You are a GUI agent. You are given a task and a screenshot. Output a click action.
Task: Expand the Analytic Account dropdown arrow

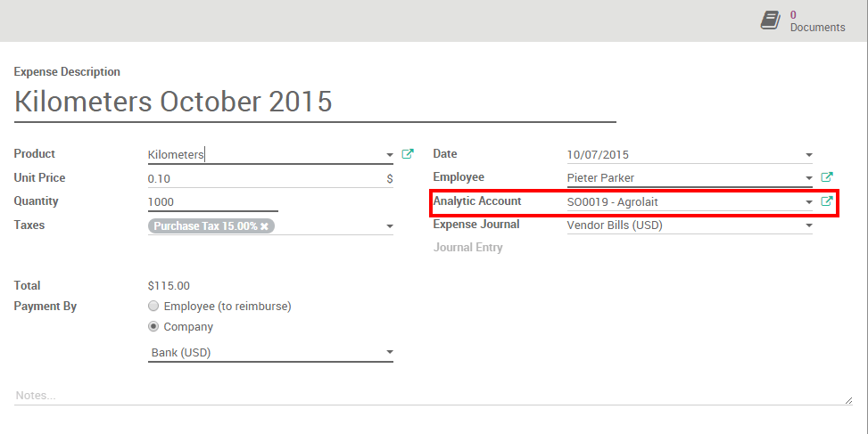808,202
